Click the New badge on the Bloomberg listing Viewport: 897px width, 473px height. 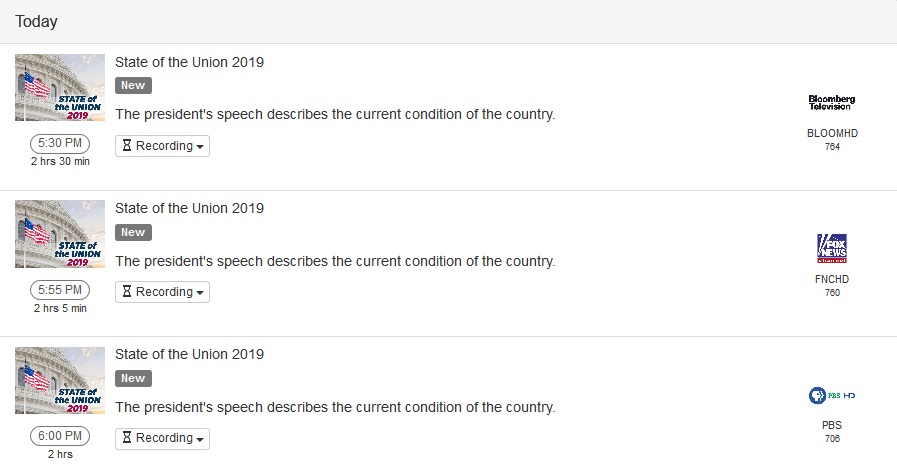click(133, 86)
